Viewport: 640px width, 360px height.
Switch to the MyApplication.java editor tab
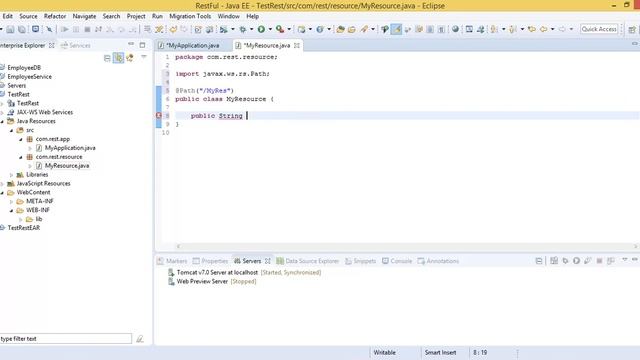click(193, 45)
